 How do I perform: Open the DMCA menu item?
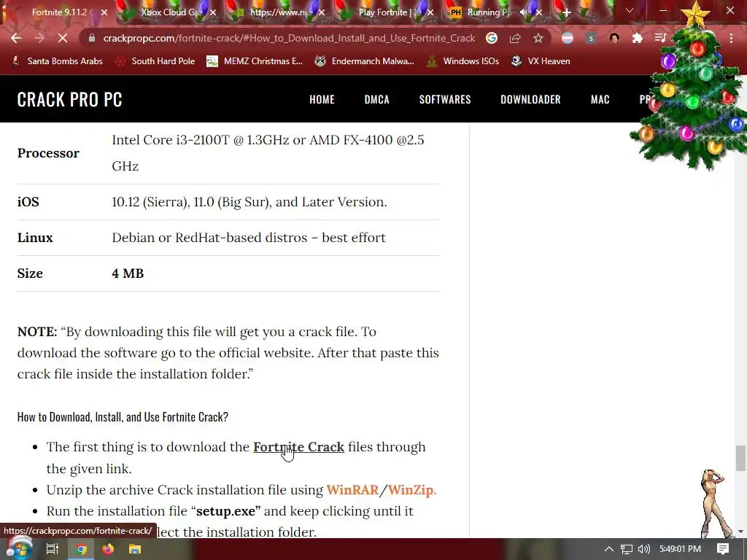(377, 99)
